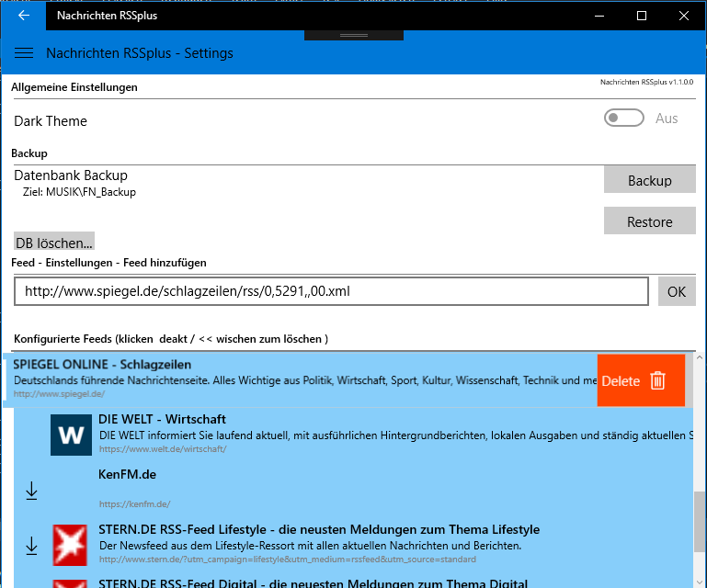Click the grip handle below title bar
The height and width of the screenshot is (588, 707).
[354, 35]
